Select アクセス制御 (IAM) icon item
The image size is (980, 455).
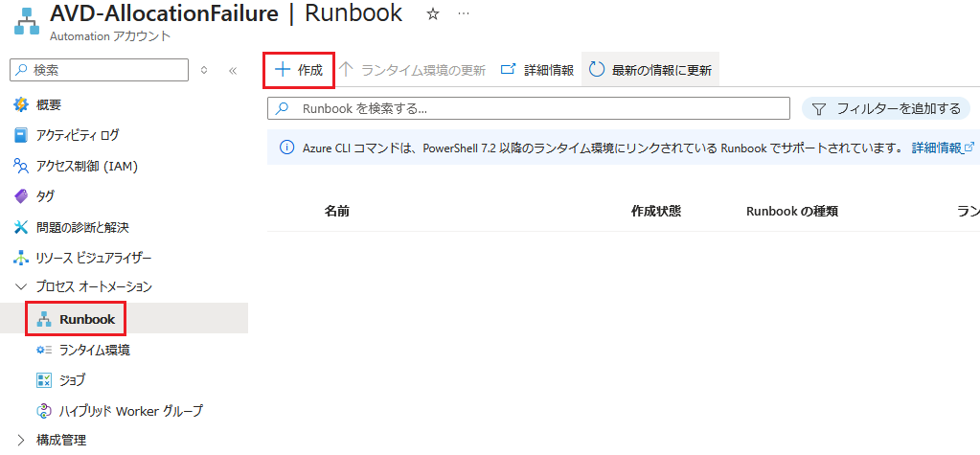[21, 166]
